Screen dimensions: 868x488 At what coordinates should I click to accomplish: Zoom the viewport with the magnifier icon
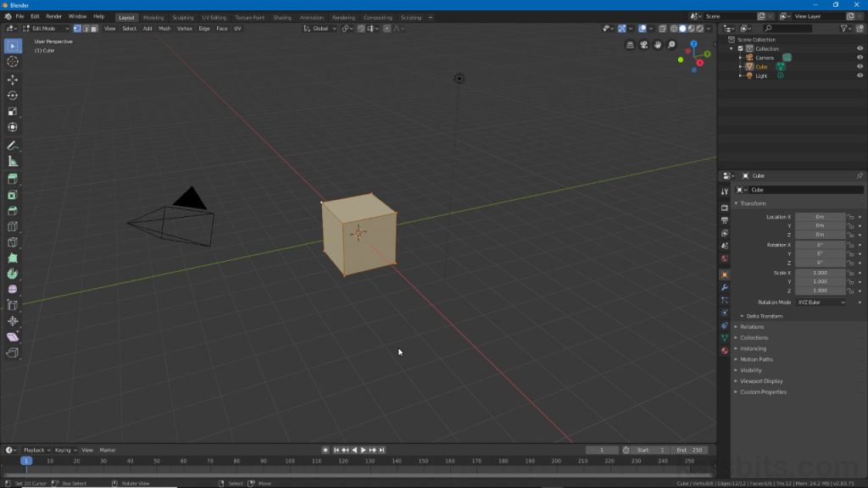[x=670, y=44]
